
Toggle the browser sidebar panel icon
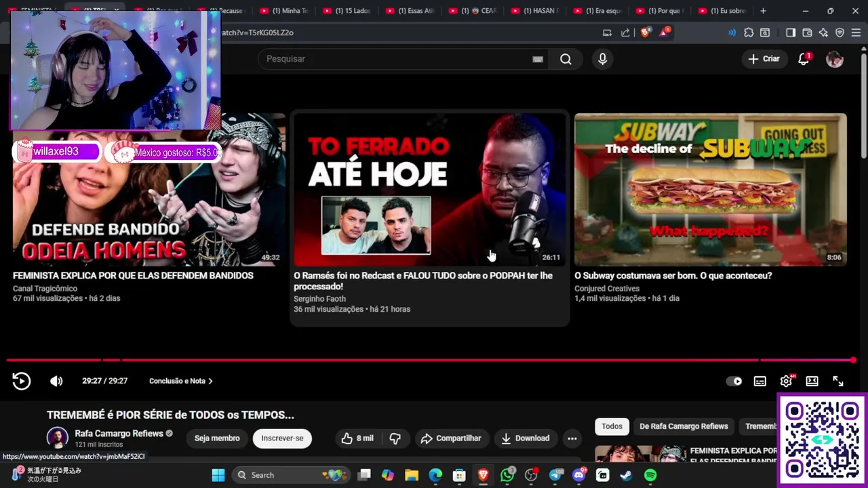tap(791, 33)
